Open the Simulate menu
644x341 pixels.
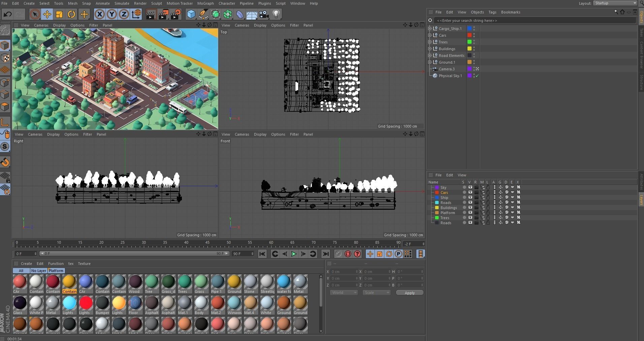[122, 3]
